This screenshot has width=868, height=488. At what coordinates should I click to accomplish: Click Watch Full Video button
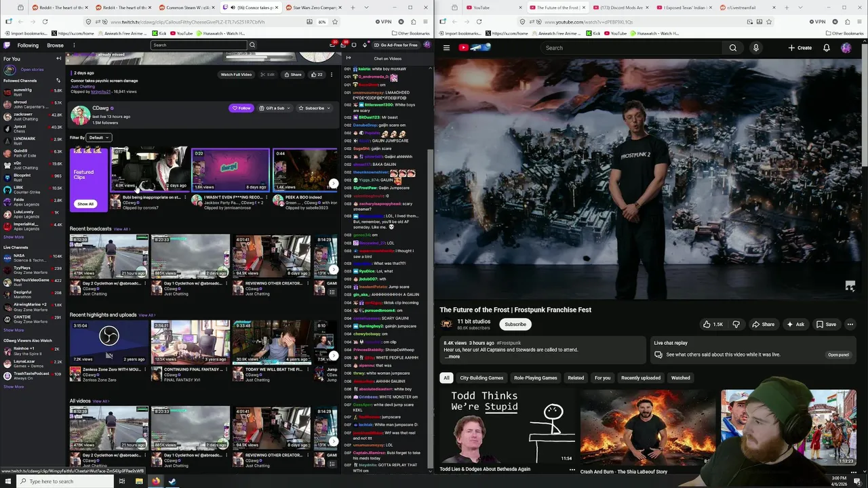pos(236,75)
